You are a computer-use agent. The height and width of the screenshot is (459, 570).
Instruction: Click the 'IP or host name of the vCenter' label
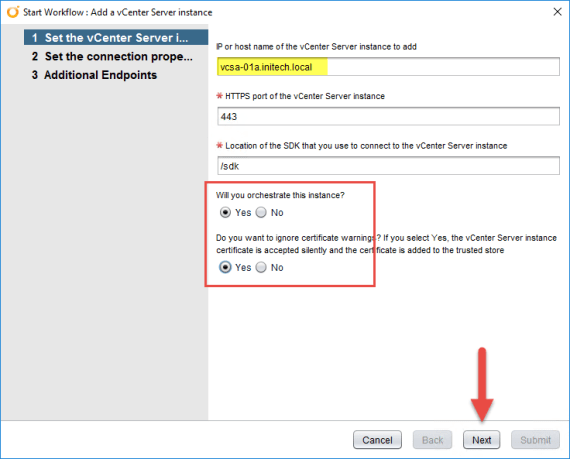pos(316,47)
